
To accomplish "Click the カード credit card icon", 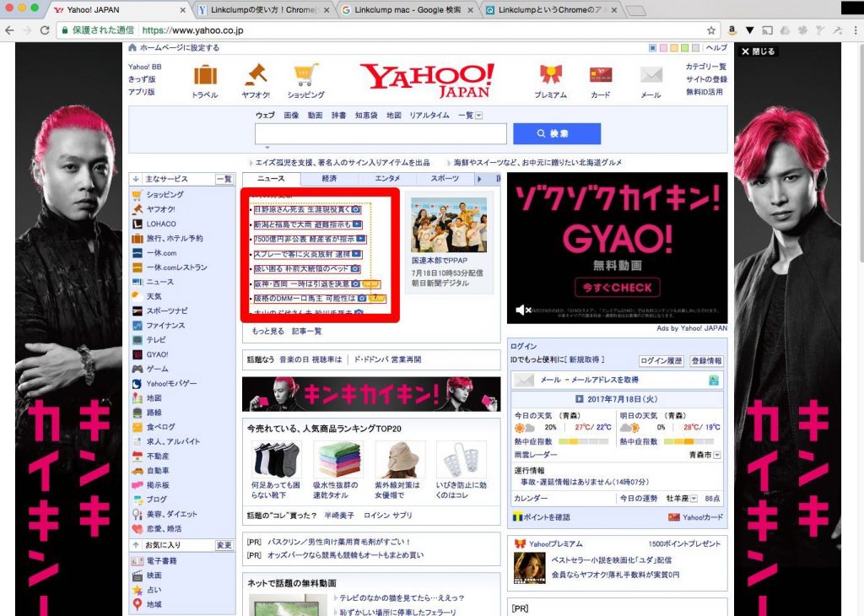I will (600, 75).
